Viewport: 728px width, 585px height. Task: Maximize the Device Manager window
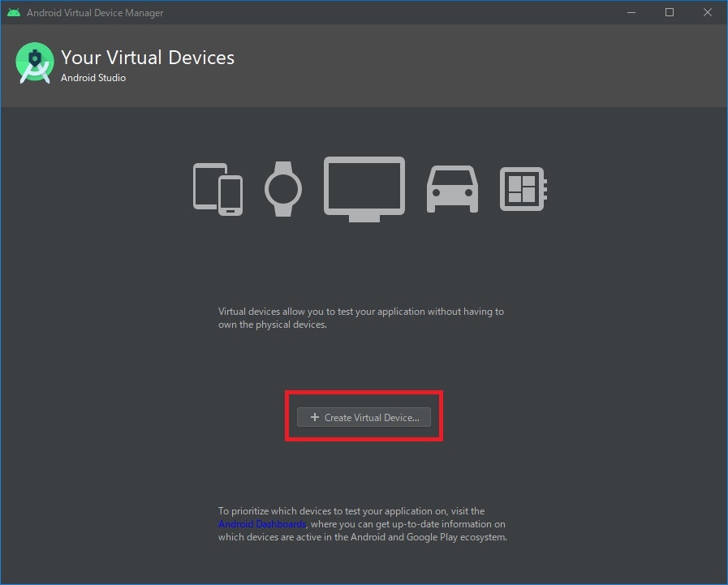(x=670, y=12)
